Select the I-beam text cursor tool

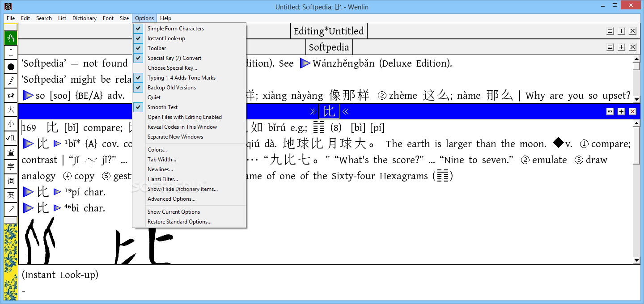pos(11,52)
